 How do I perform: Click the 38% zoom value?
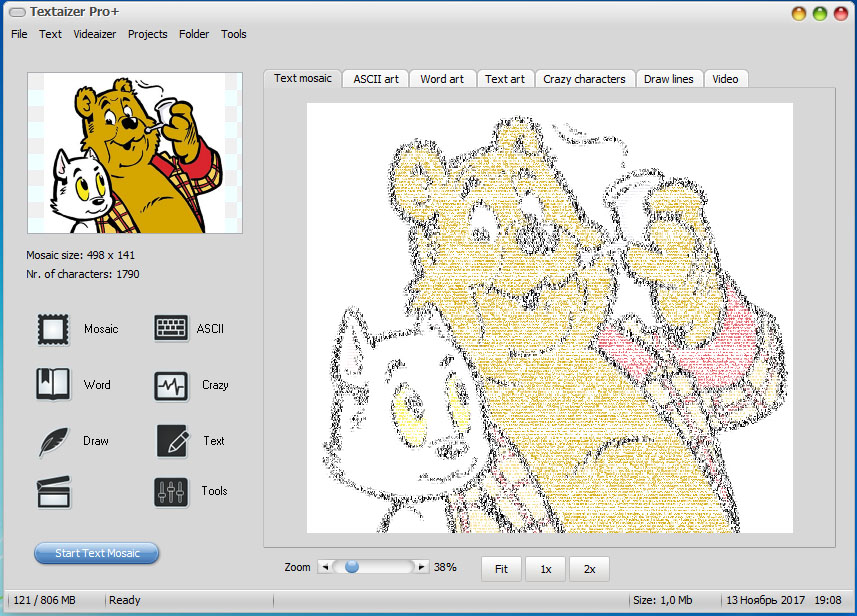click(x=445, y=567)
